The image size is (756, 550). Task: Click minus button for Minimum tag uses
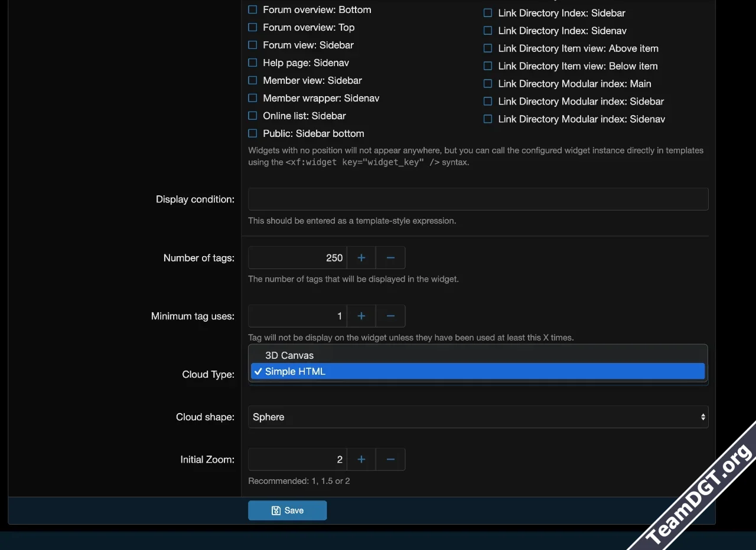(x=390, y=316)
